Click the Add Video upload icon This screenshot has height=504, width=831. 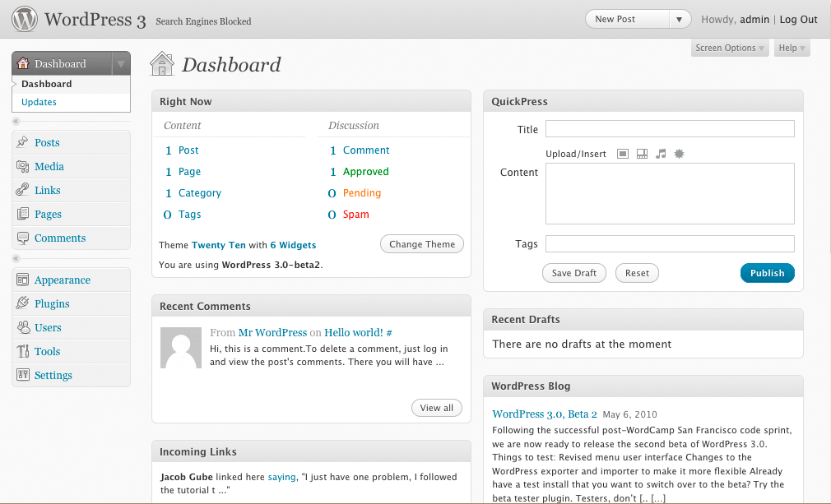pos(642,154)
